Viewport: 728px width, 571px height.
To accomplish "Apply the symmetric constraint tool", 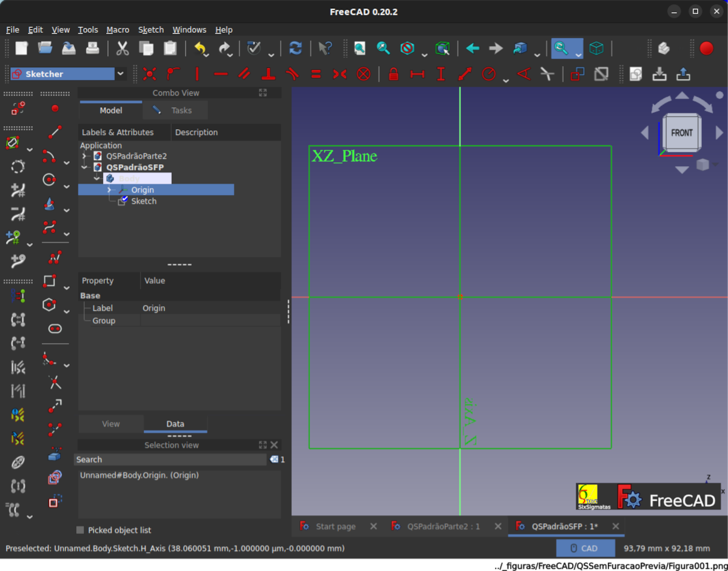I will pyautogui.click(x=339, y=74).
